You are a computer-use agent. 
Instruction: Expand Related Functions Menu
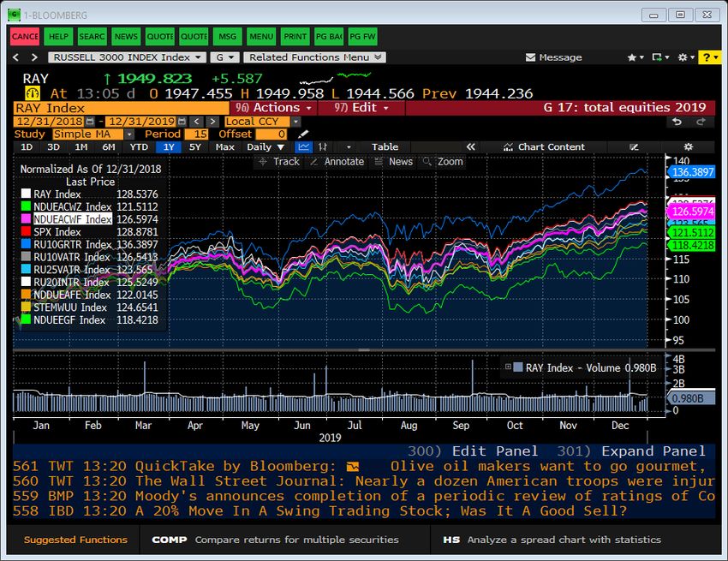315,57
